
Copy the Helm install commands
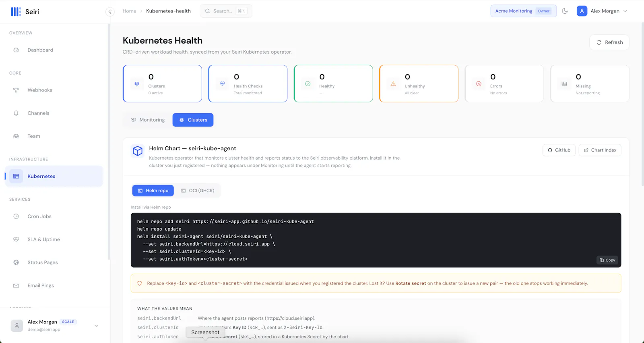pos(607,260)
